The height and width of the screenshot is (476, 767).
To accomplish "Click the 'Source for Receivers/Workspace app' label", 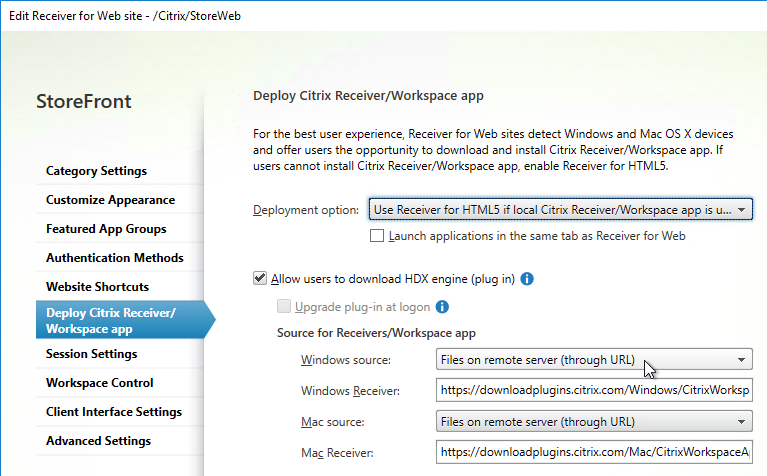I will click(x=376, y=333).
